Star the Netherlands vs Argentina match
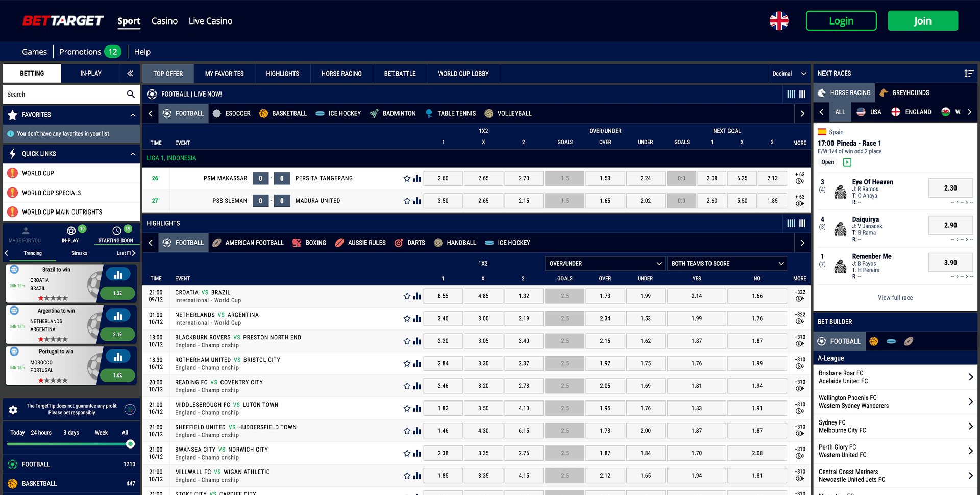 (407, 319)
